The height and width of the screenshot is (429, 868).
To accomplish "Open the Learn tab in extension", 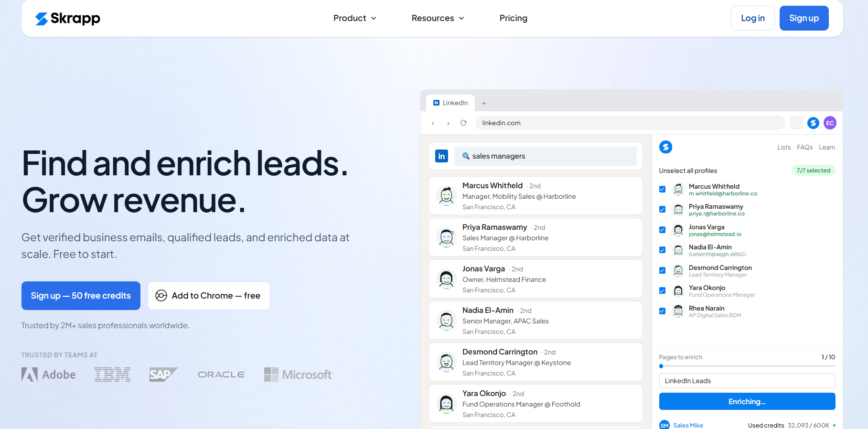I will (x=827, y=147).
